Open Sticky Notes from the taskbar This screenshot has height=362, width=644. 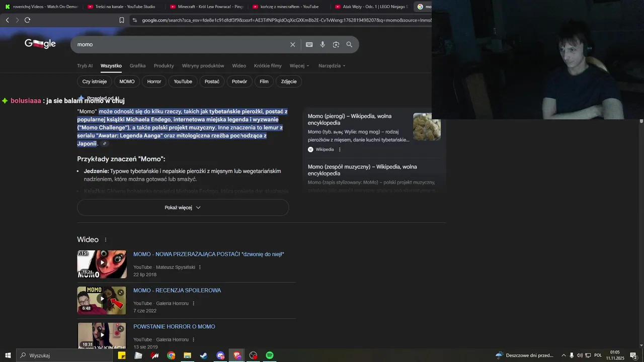[x=122, y=355]
